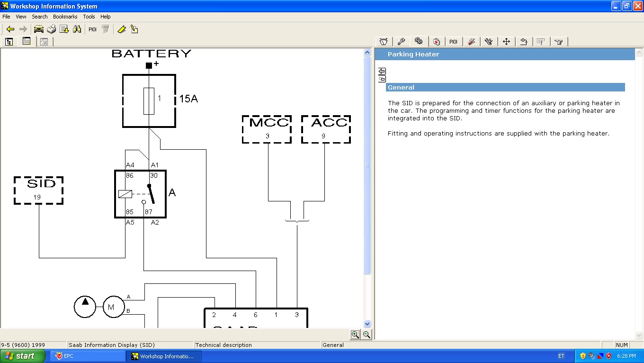644x363 pixels.
Task: Zoom in on the wiring diagram
Action: (x=355, y=335)
